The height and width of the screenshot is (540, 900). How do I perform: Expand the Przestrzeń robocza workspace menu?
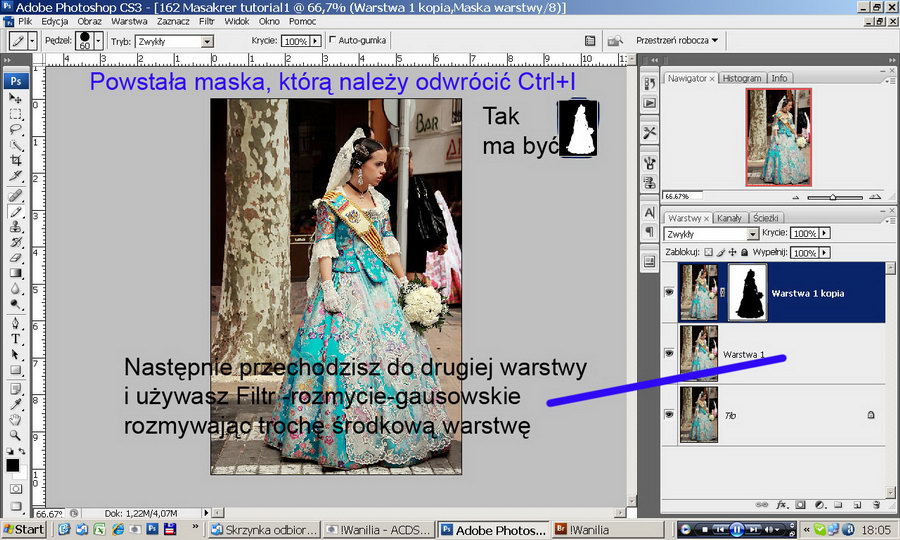point(677,41)
